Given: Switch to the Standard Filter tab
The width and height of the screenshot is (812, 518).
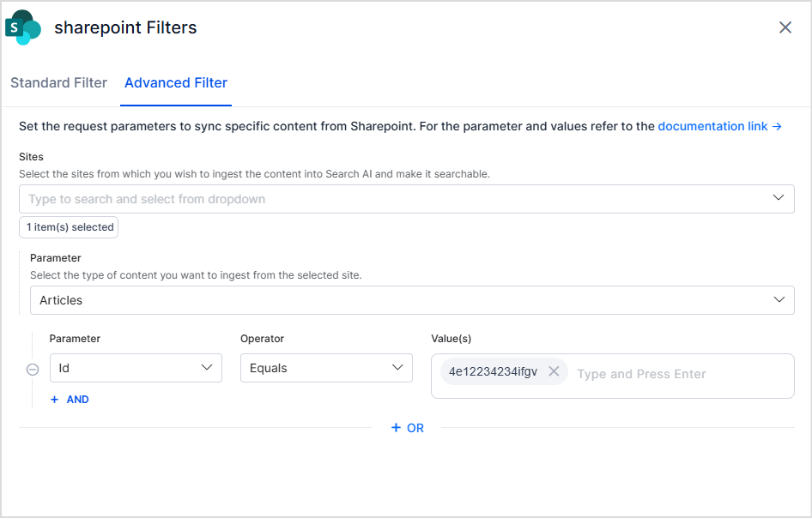Looking at the screenshot, I should (x=58, y=83).
